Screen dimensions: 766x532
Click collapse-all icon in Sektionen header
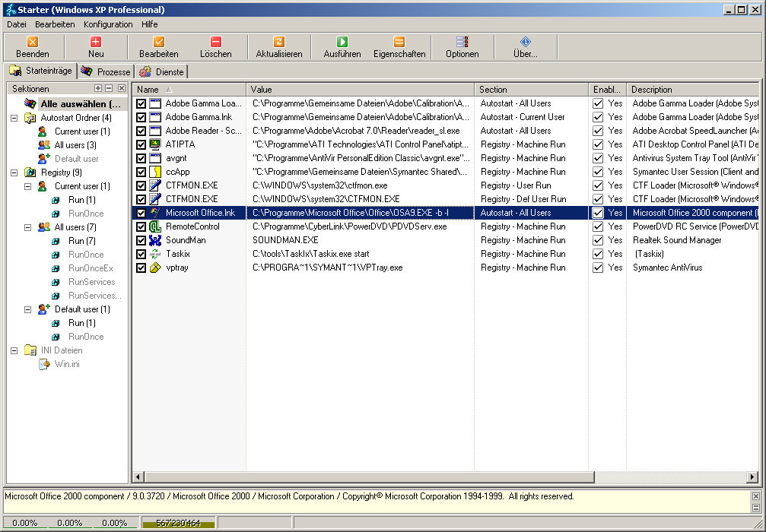click(x=109, y=88)
